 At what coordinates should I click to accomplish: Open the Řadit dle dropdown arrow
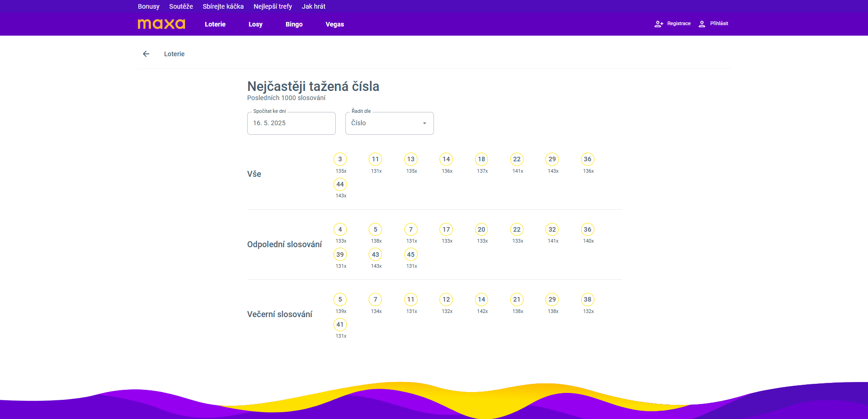point(424,123)
